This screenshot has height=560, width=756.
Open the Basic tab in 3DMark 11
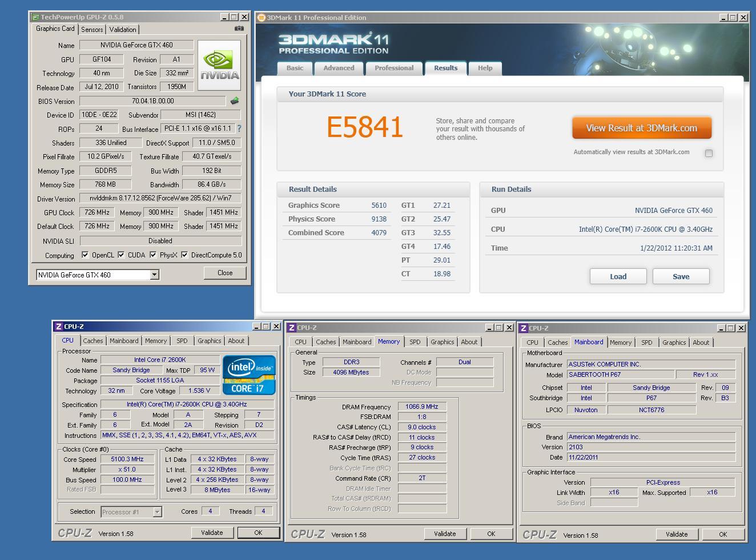point(295,68)
